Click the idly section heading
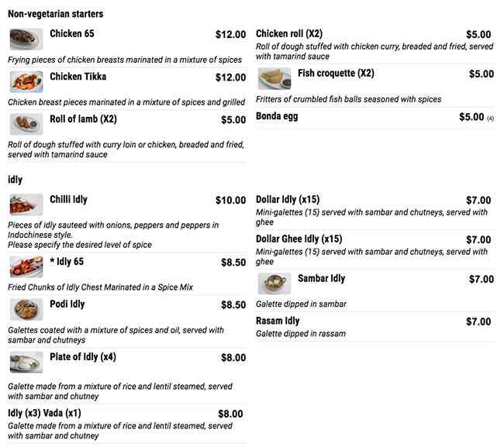Viewport: 504px width, 447px height. [15, 180]
